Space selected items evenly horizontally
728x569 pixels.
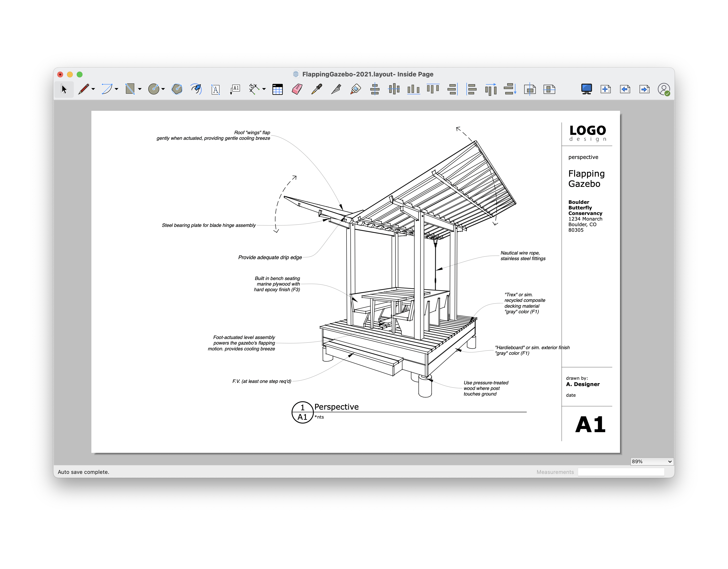(x=491, y=89)
